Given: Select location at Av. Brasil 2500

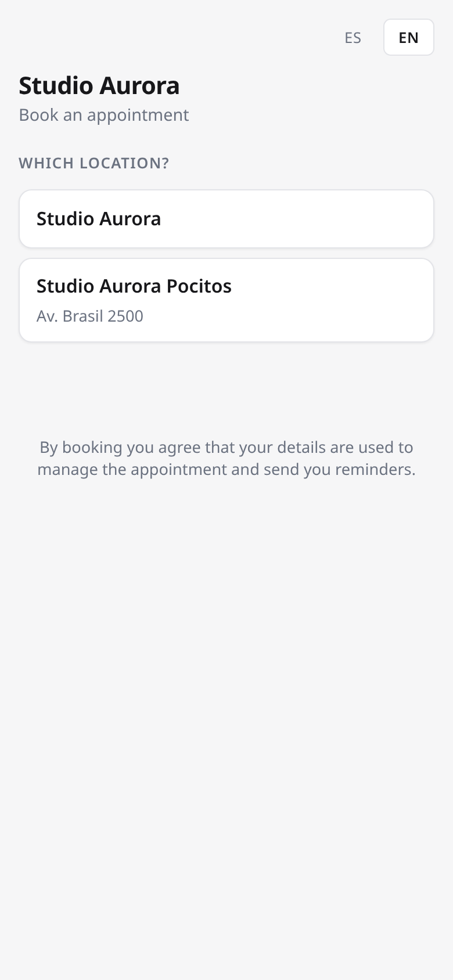Looking at the screenshot, I should 227,300.
